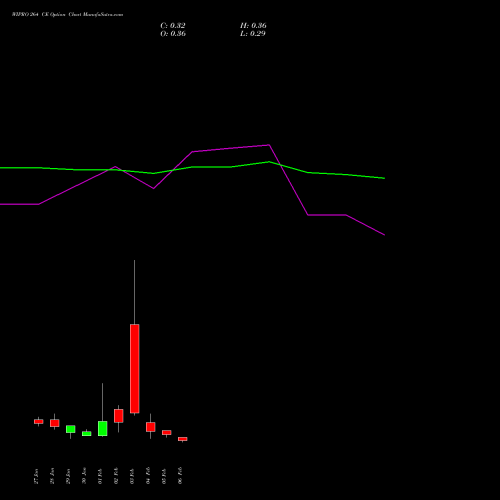The width and height of the screenshot is (500, 500).
Task: Select the 01 Feb date label
Action: (x=100, y=476)
